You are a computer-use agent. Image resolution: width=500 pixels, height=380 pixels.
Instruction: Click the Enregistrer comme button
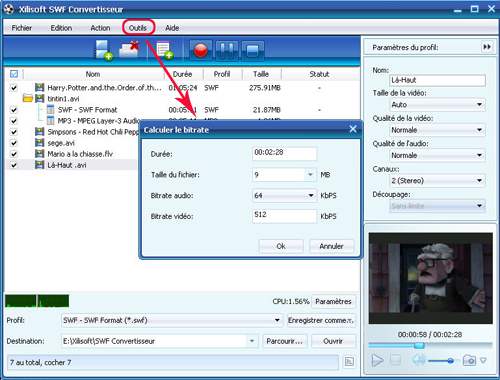click(321, 320)
